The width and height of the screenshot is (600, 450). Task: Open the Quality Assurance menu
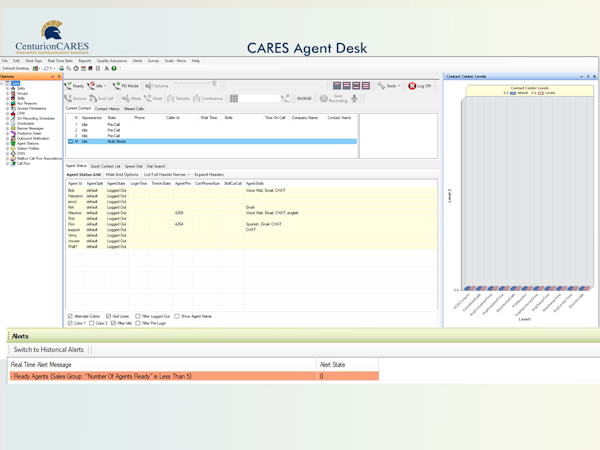(111, 61)
